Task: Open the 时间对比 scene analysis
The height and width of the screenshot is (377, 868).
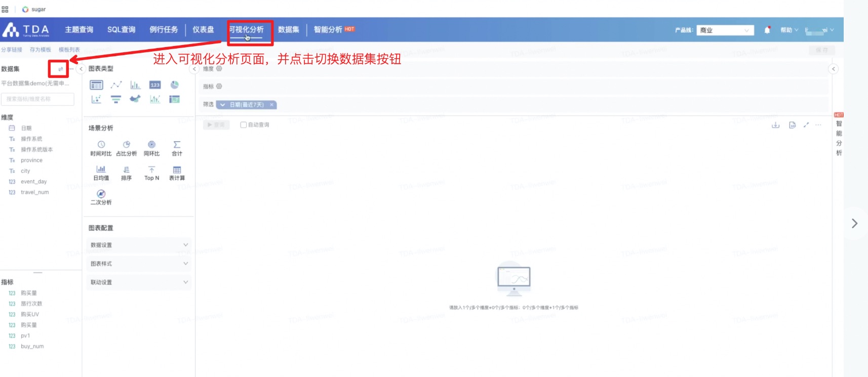Action: 101,148
